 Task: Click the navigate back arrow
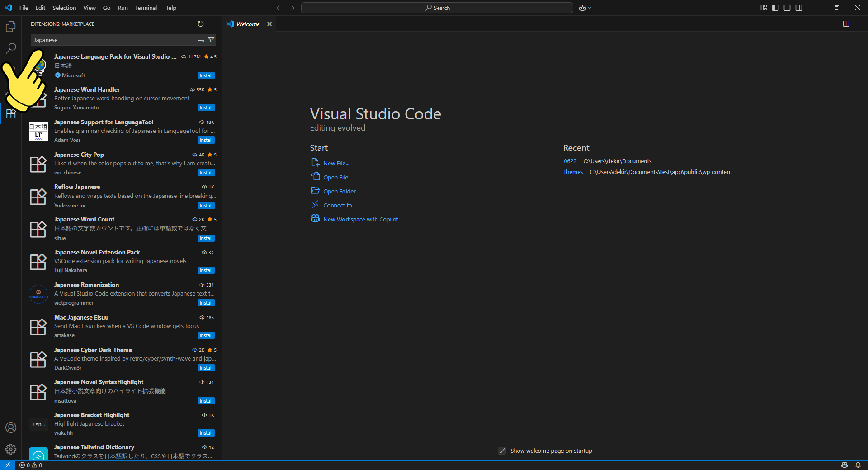[279, 8]
